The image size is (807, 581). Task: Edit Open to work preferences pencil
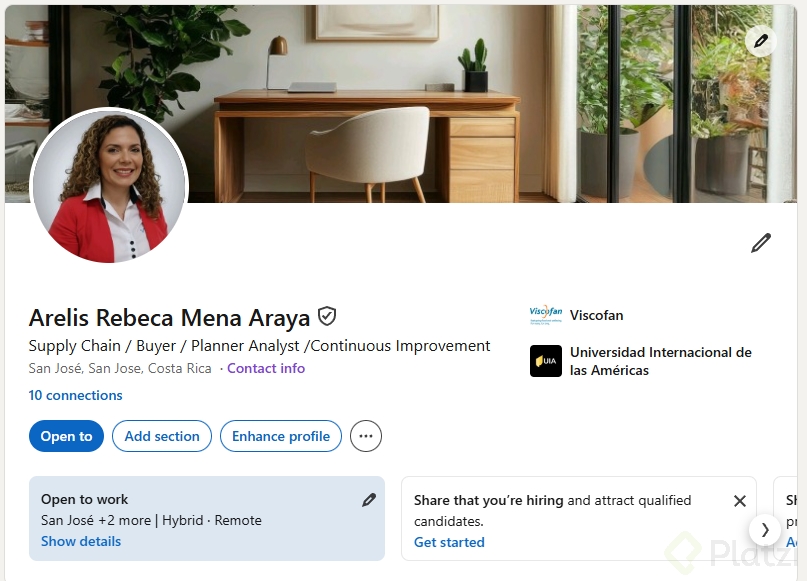tap(369, 500)
